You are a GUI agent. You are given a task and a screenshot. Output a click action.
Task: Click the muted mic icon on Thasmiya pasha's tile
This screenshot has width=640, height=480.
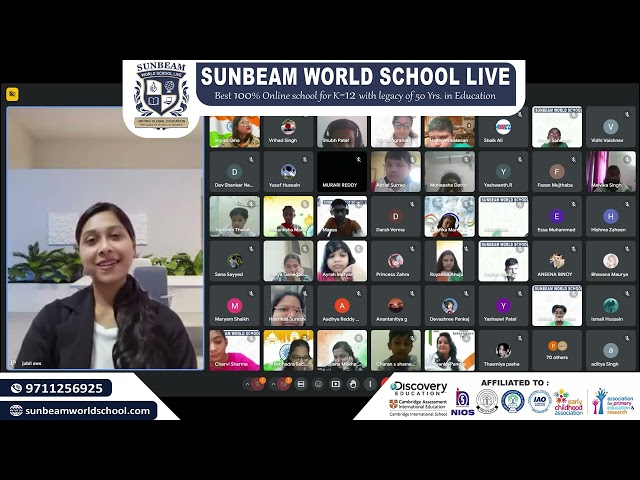(x=520, y=338)
